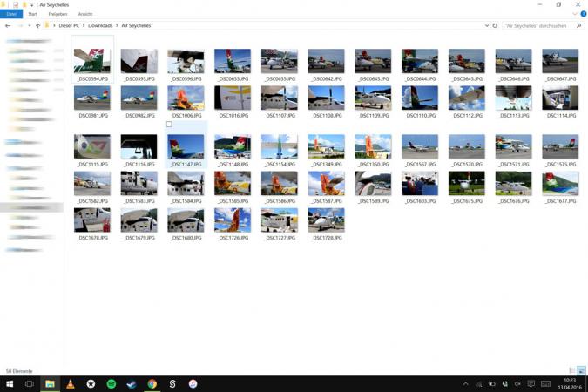Select thumbnail _DSC1603.JPG
The width and height of the screenshot is (588, 392).
[420, 183]
